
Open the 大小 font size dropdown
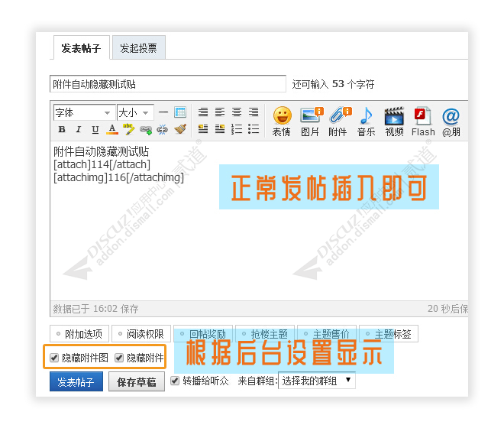(x=135, y=112)
